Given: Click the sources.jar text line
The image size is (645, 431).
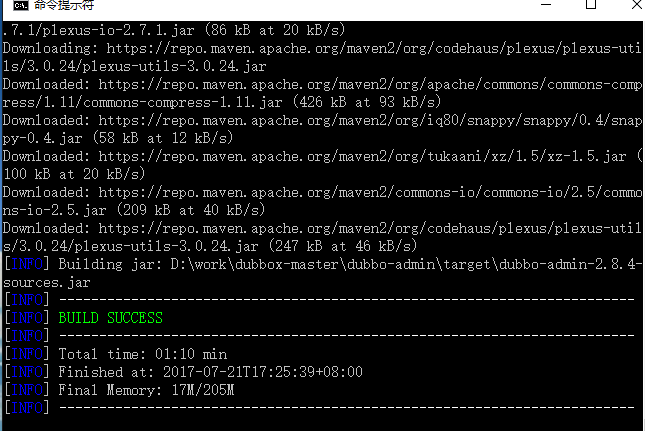Looking at the screenshot, I should 46,283.
